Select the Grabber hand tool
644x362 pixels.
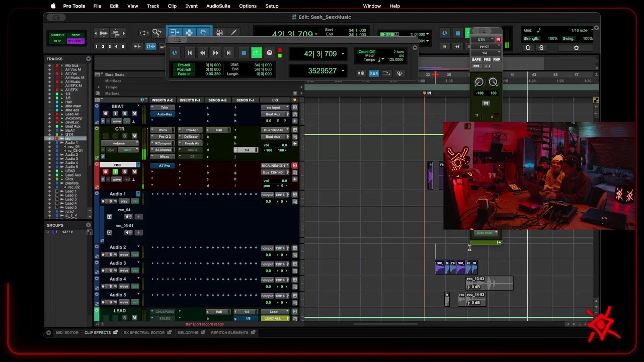click(x=203, y=33)
